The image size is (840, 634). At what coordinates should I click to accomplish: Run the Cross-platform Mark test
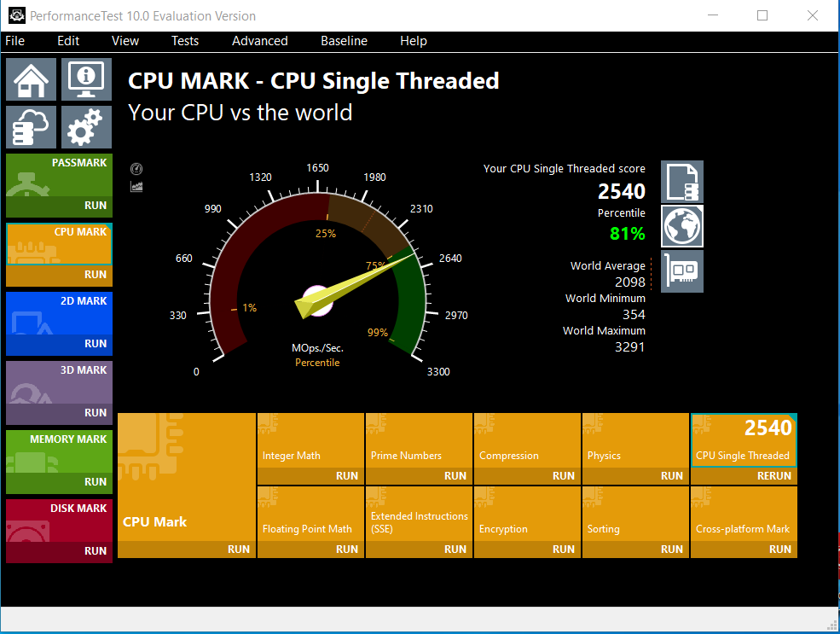pyautogui.click(x=744, y=550)
